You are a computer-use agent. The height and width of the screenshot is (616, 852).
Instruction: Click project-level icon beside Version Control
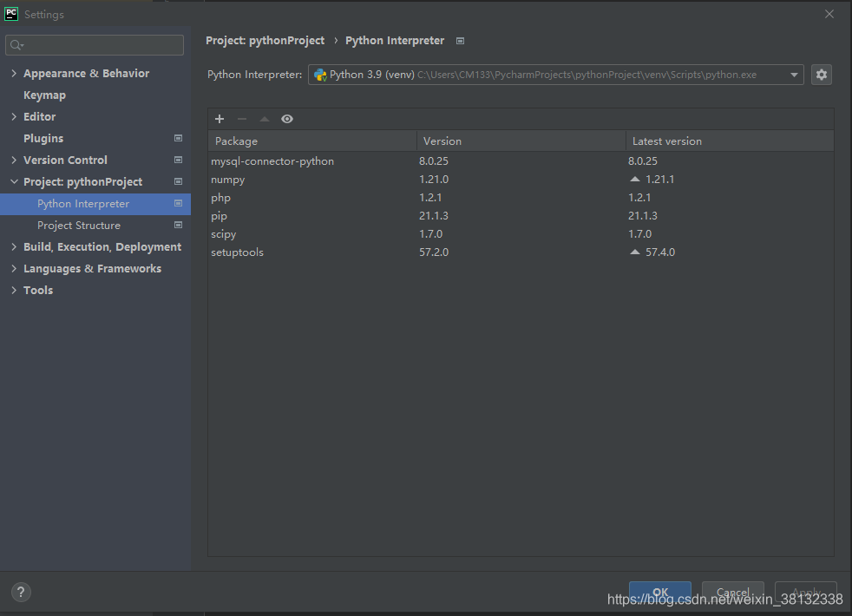point(178,161)
